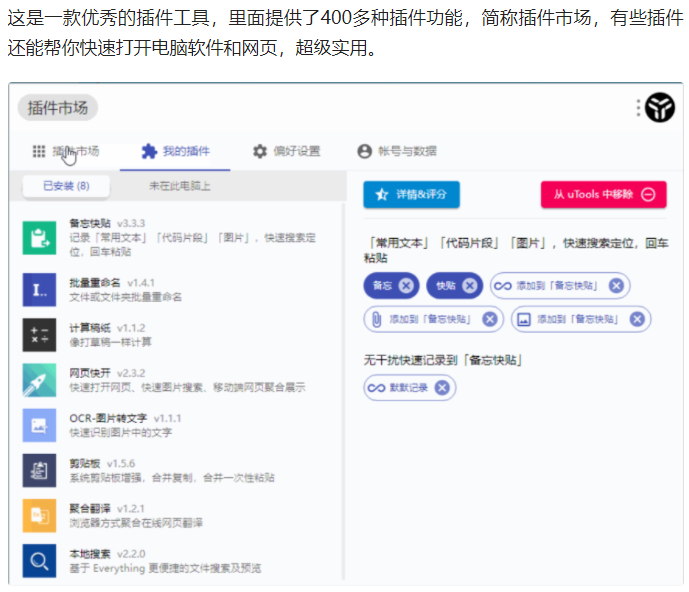
Task: Remove paperclip 添加到「备忘快贴」 tag
Action: click(490, 320)
